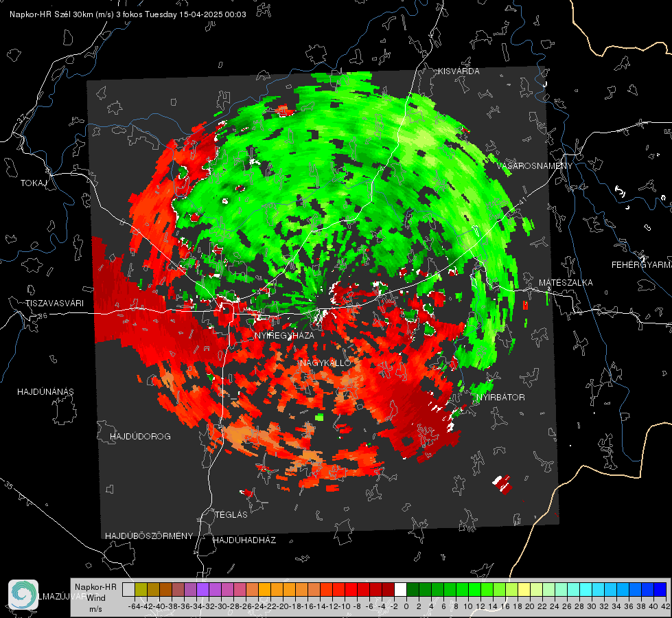Pick the olive swatch between -64 and -42

[141, 589]
